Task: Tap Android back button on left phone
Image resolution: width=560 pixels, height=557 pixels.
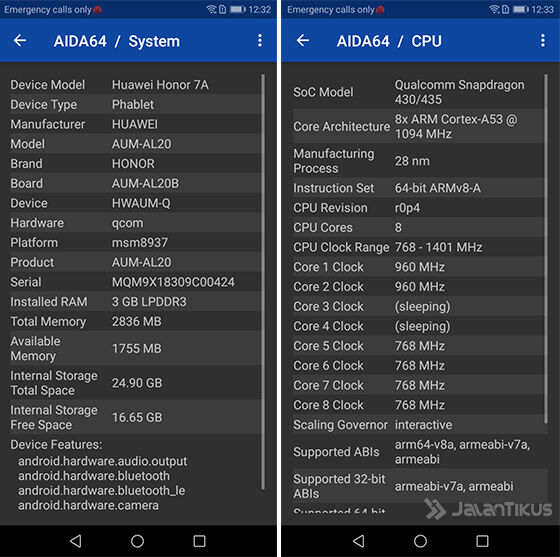Action: 76,541
